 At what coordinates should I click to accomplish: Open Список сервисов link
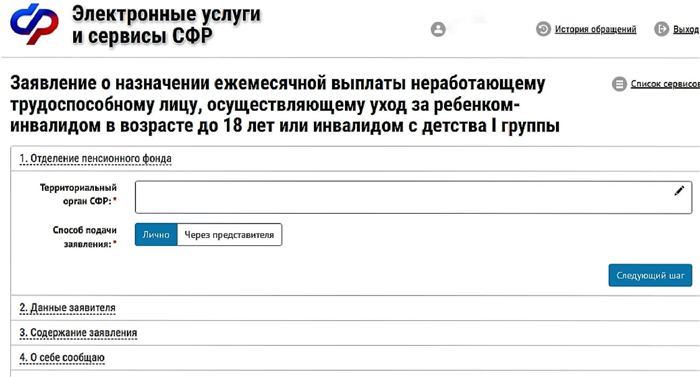tap(665, 84)
